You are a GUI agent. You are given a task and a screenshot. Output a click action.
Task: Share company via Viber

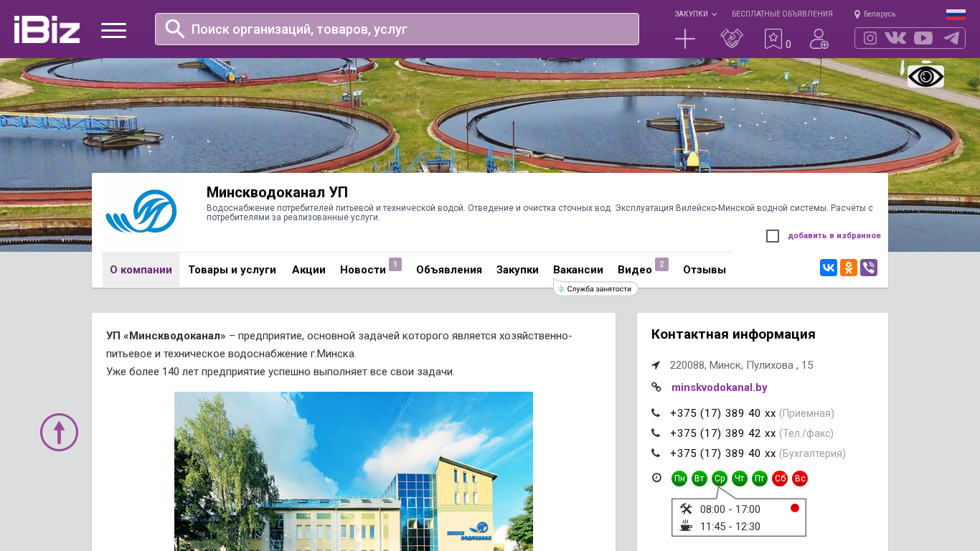click(869, 268)
